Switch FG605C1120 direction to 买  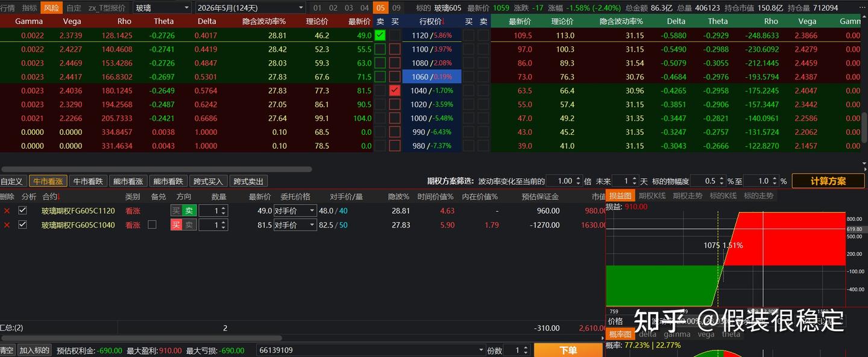tap(176, 211)
